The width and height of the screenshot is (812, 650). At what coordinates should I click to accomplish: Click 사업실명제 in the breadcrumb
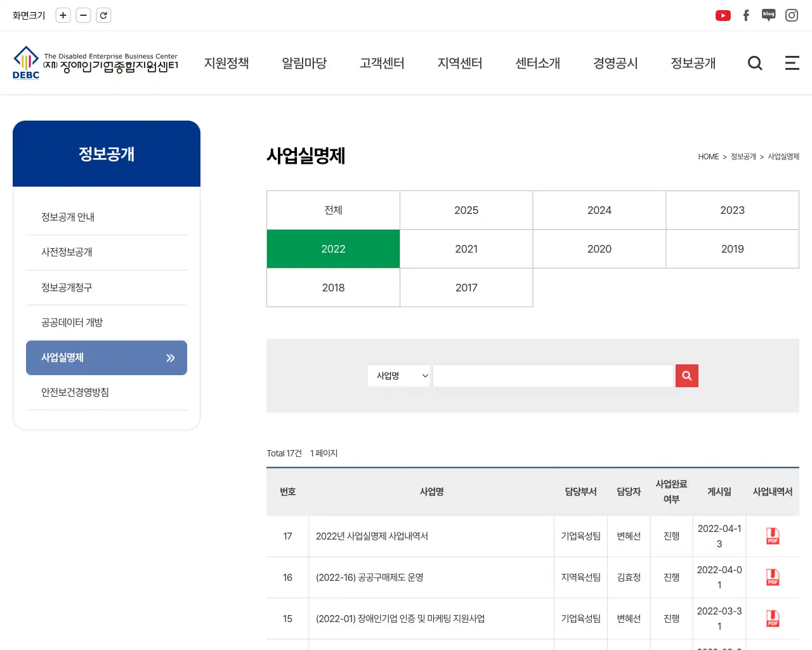pos(783,157)
